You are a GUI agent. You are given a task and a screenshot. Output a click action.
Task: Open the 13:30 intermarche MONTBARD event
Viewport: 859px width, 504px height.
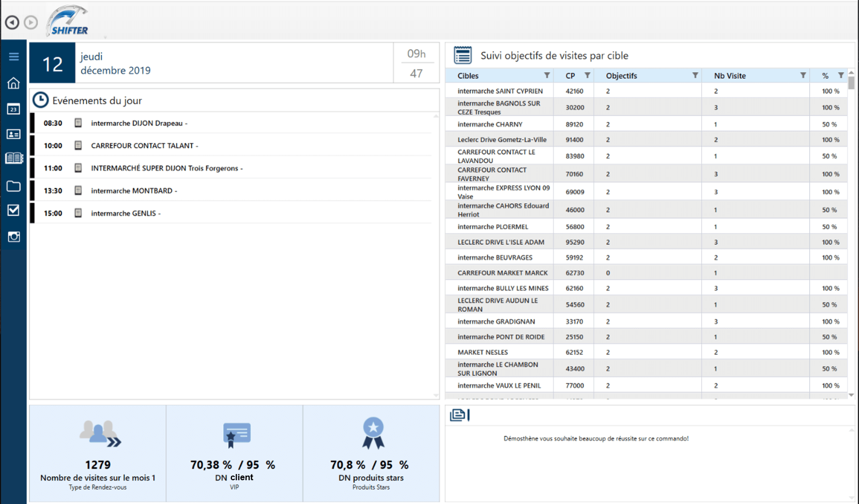click(231, 190)
